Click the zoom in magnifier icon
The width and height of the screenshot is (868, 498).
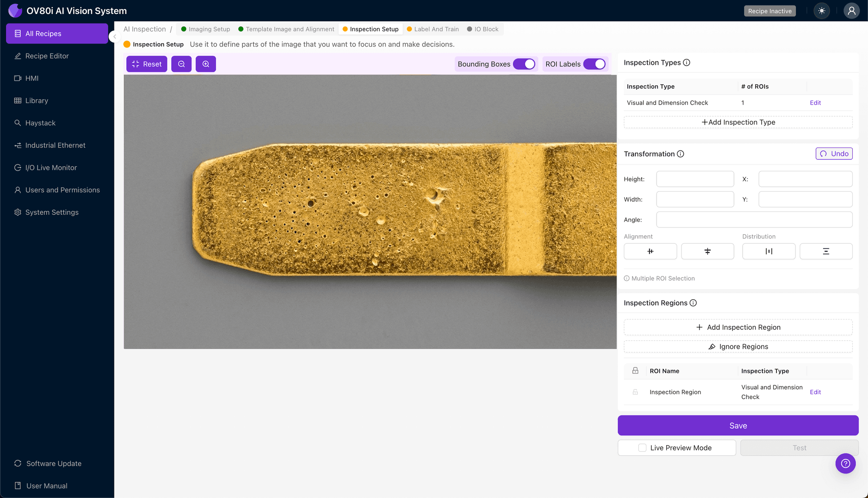click(206, 64)
